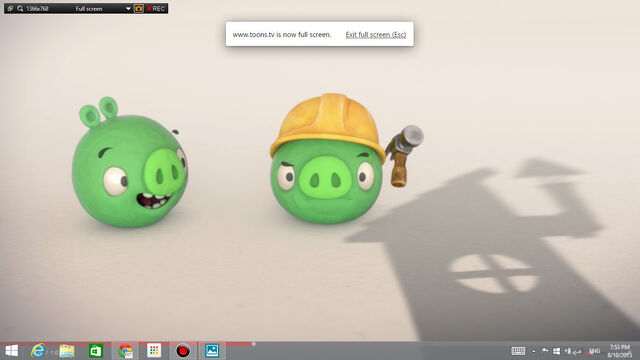Launch Internet Explorer from the taskbar
Screen dimensions: 640x360
click(38, 351)
